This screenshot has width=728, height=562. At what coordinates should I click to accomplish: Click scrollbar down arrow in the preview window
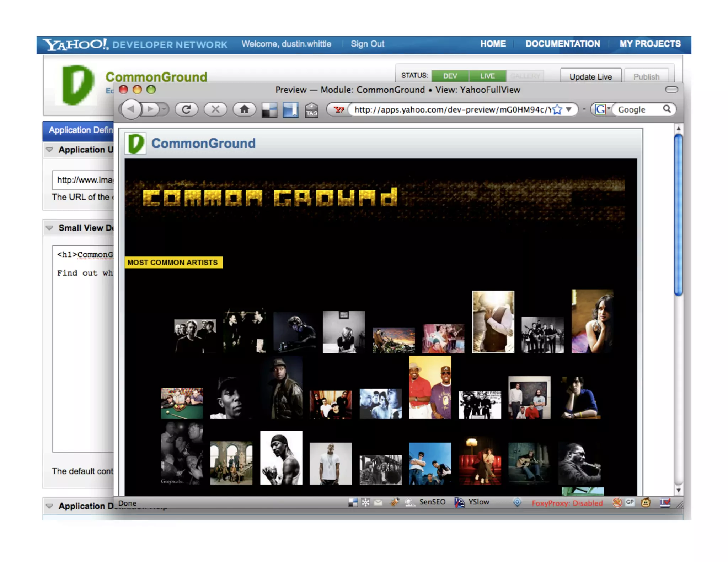678,490
